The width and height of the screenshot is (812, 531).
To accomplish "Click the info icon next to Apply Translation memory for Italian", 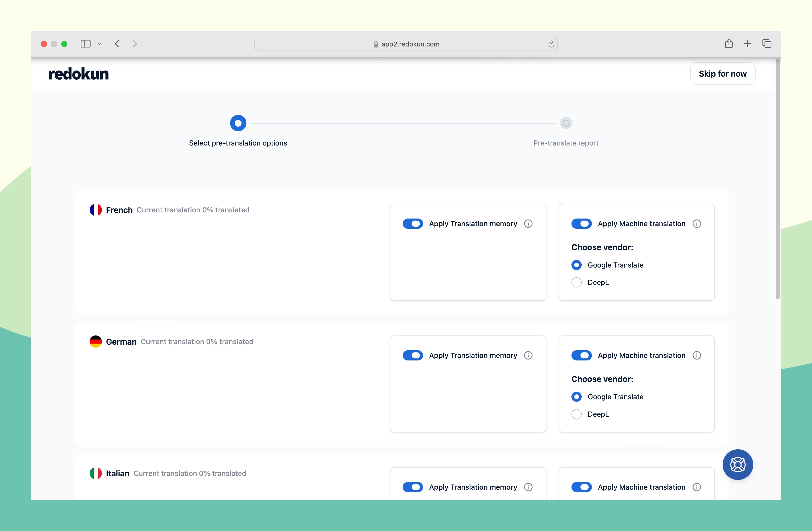I will [x=528, y=487].
